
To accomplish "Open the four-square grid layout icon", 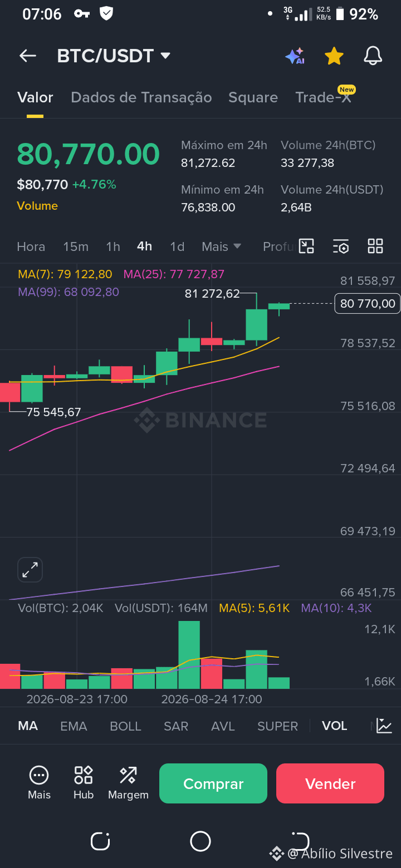I will click(375, 246).
